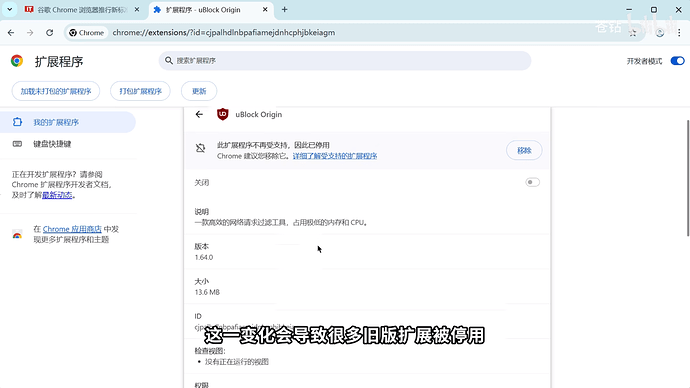The image size is (690, 388).
Task: Bookmark this page with the star icon
Action: [x=633, y=33]
